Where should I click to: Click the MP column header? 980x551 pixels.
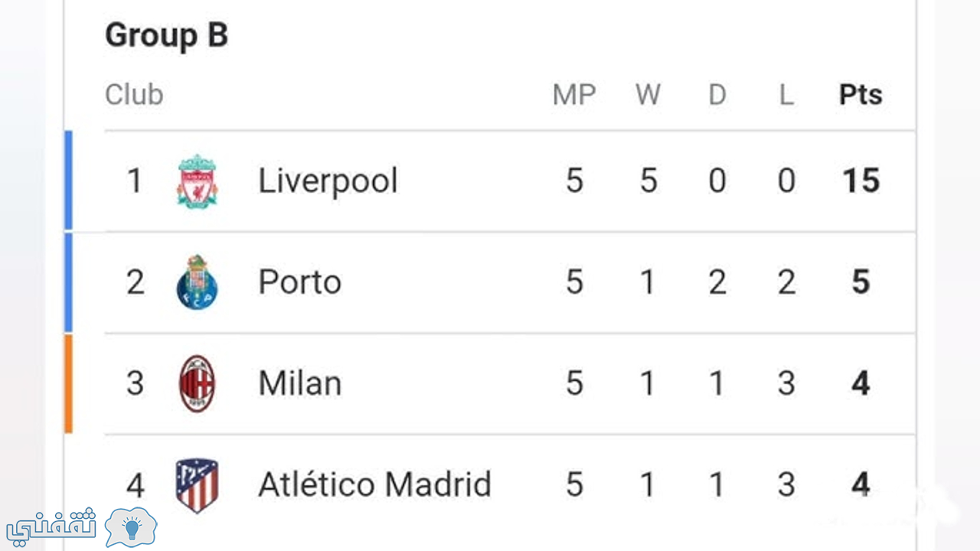tap(574, 95)
